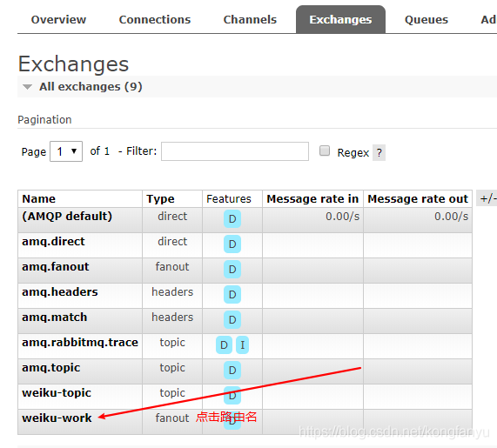Screen dimensions: 497x448
Task: Sort the table by the Name column
Action: (38, 198)
